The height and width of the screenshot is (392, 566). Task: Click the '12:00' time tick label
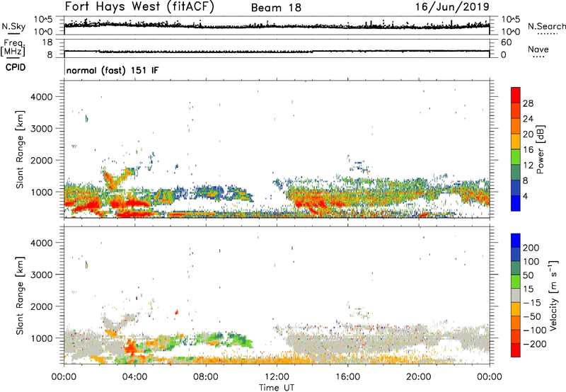pyautogui.click(x=277, y=377)
